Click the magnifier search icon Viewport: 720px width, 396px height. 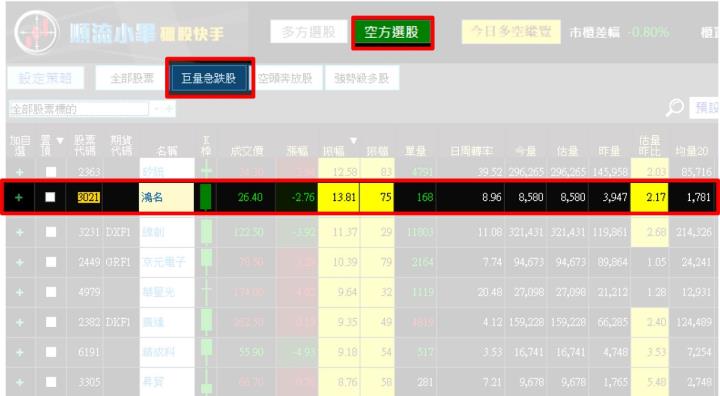(x=675, y=107)
